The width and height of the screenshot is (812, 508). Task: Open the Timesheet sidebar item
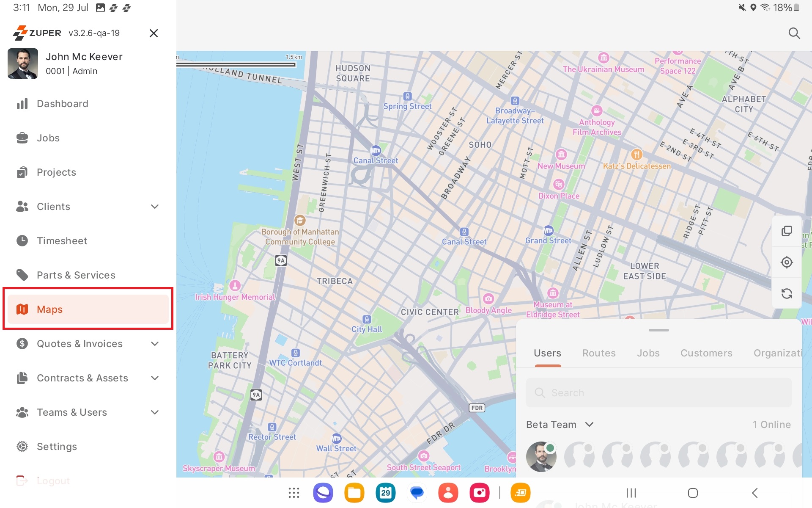pos(62,241)
